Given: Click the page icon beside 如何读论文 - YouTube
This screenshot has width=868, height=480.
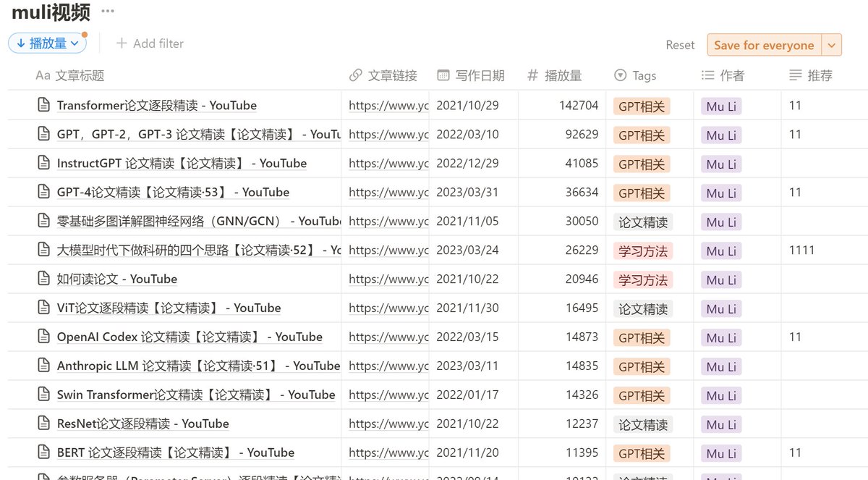Looking at the screenshot, I should (43, 279).
